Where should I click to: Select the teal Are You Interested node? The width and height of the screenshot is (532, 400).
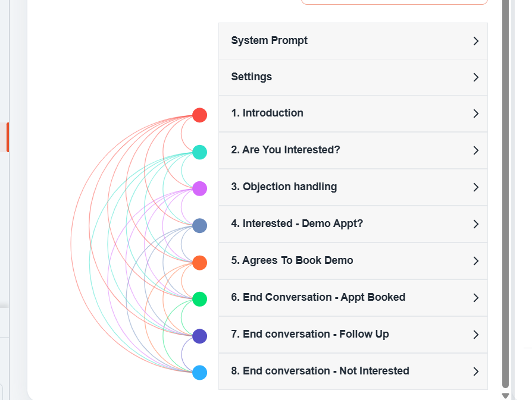pos(199,152)
